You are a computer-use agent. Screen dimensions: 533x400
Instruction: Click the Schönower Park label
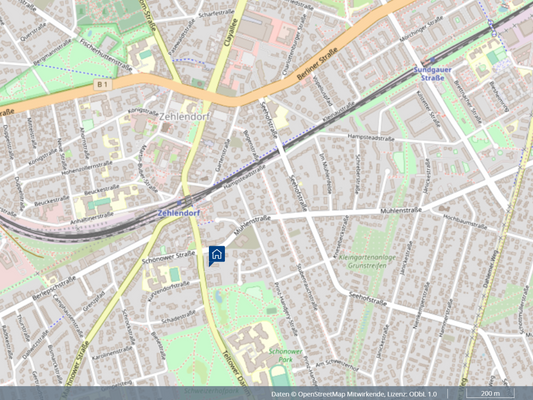coord(285,355)
